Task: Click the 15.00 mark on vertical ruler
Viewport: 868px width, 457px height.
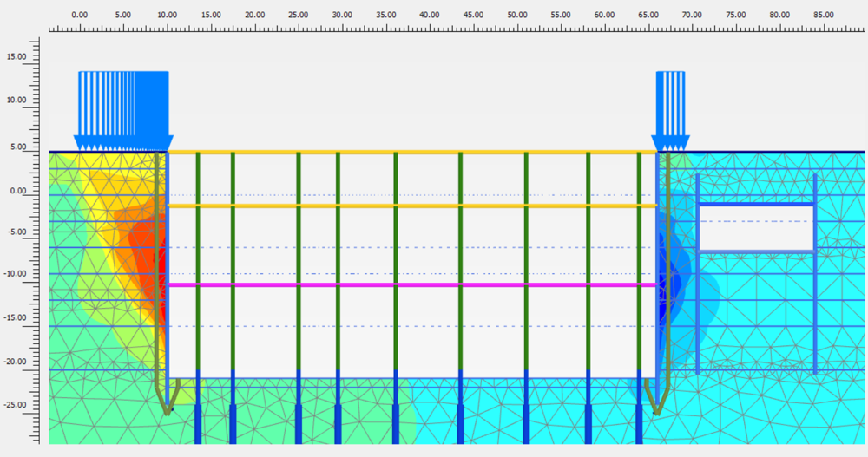Action: (17, 56)
